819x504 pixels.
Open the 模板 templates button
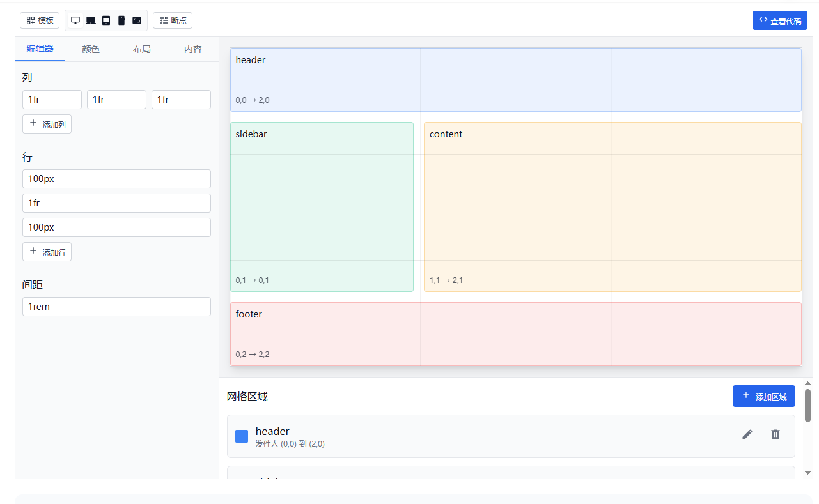pos(40,20)
